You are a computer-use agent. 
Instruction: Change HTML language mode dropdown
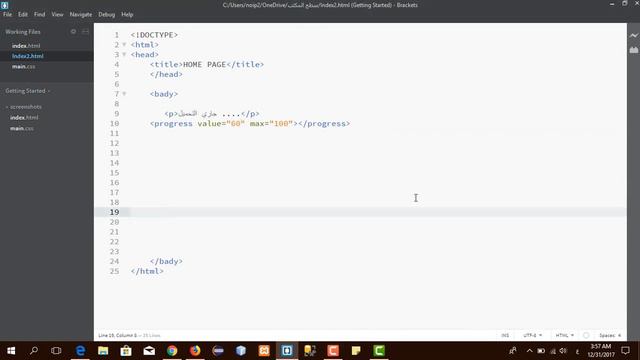pos(564,335)
